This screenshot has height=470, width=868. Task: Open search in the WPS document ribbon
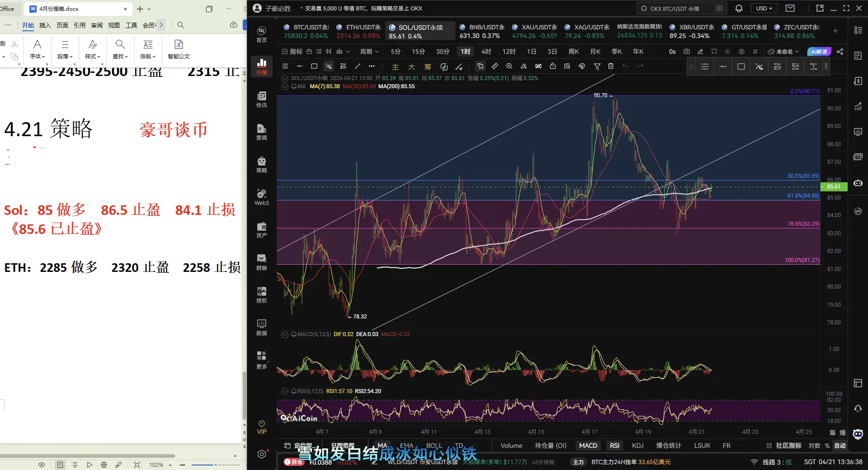tap(181, 25)
